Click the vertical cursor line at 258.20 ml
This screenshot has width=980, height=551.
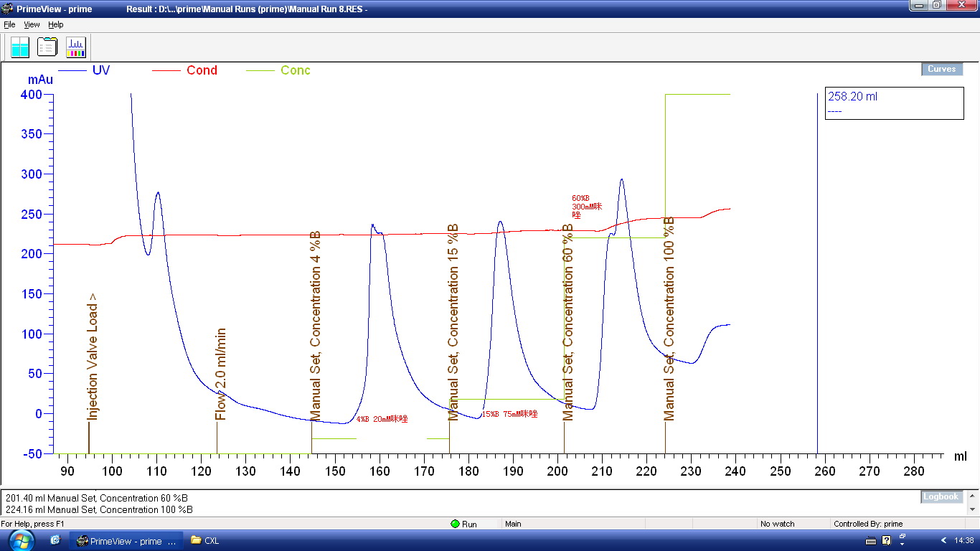pos(817,273)
